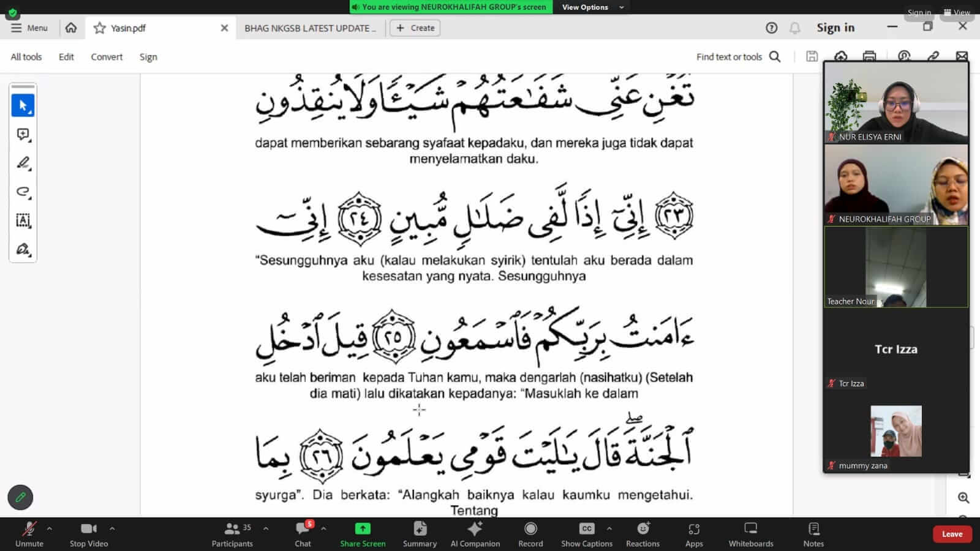
Task: Select NEUROKHALIFAH GROUP video thumbnail
Action: pos(896,185)
